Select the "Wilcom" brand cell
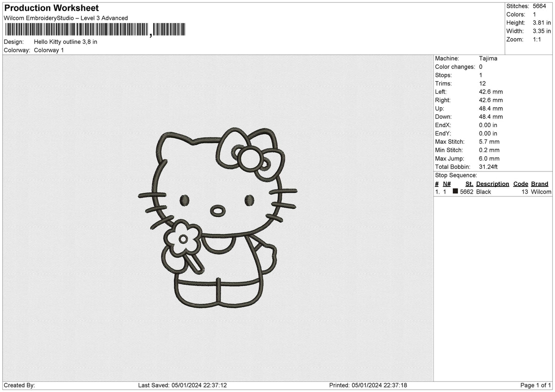Viewport: 555px width, 392px height. click(541, 191)
